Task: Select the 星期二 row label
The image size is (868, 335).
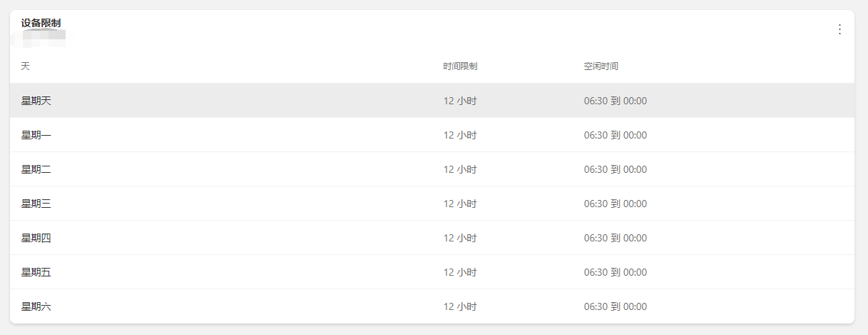Action: (x=36, y=169)
